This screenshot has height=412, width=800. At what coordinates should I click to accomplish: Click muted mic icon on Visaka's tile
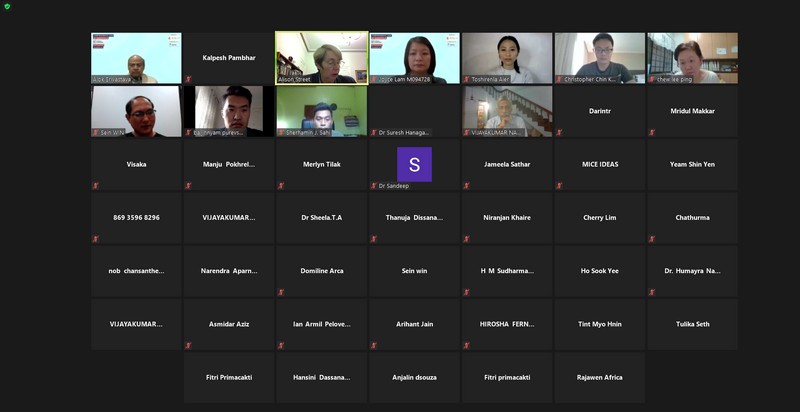pos(96,185)
